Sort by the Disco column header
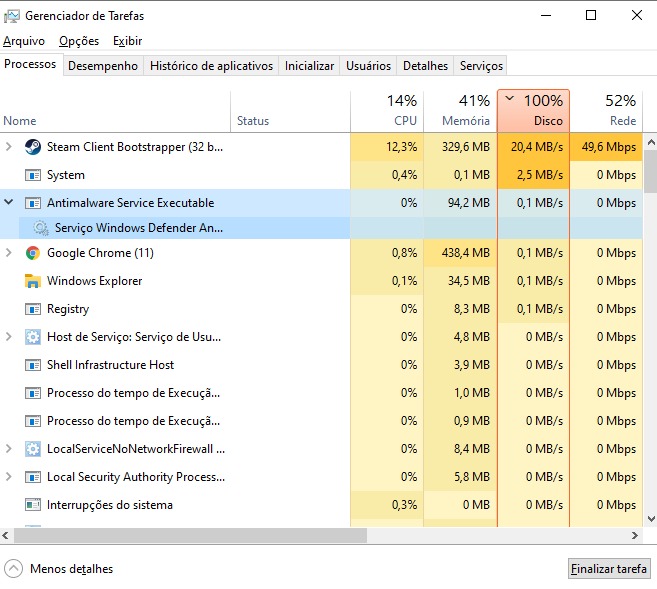The image size is (657, 589). pyautogui.click(x=533, y=111)
